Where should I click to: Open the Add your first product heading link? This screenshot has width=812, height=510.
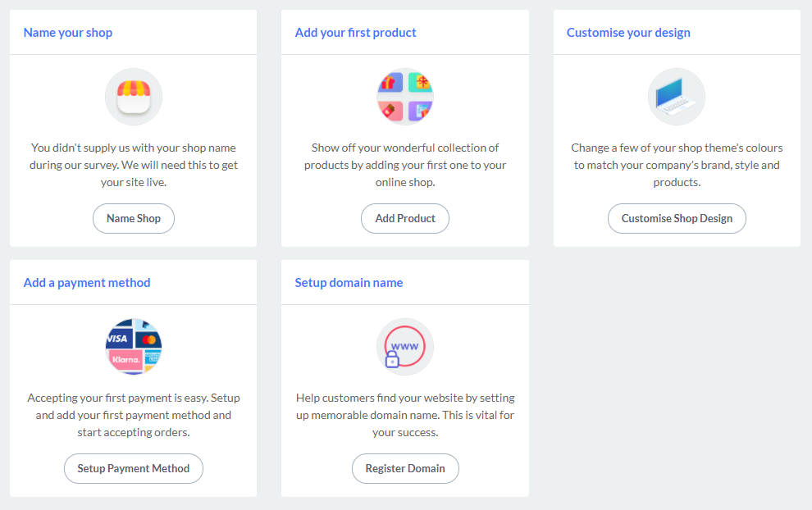pos(354,32)
